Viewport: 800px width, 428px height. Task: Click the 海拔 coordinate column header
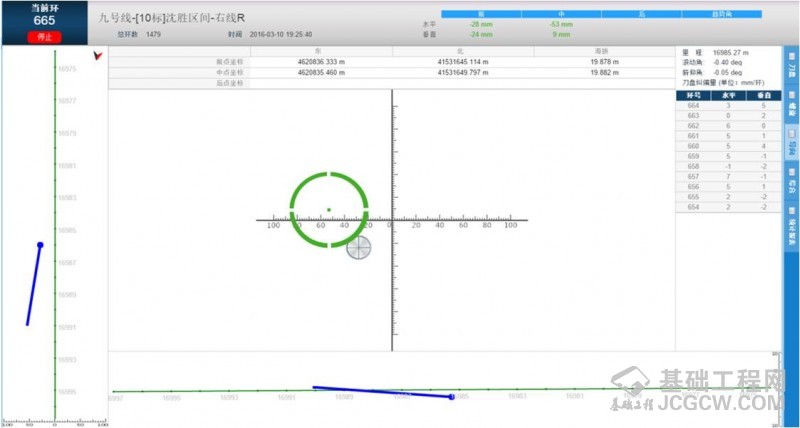tap(600, 50)
